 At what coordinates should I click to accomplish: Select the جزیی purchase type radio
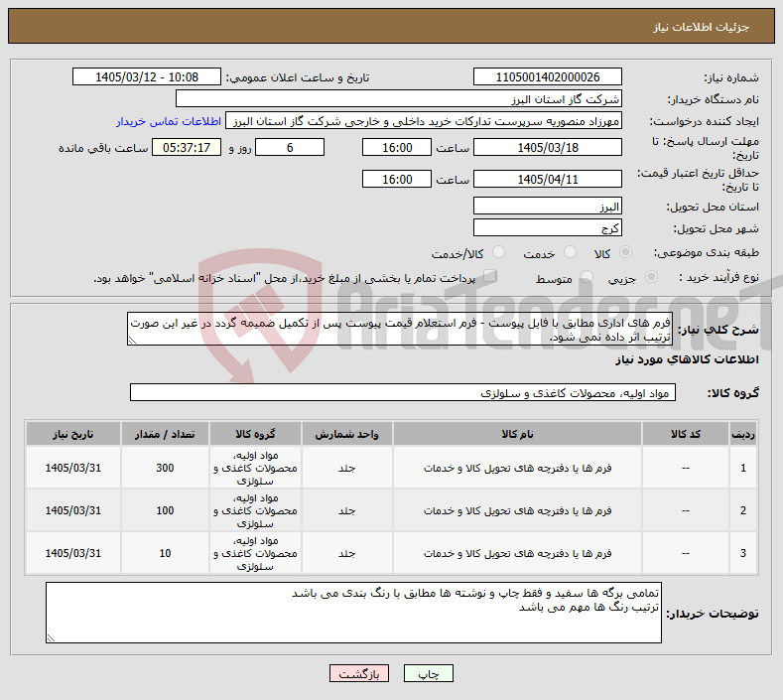tap(651, 276)
